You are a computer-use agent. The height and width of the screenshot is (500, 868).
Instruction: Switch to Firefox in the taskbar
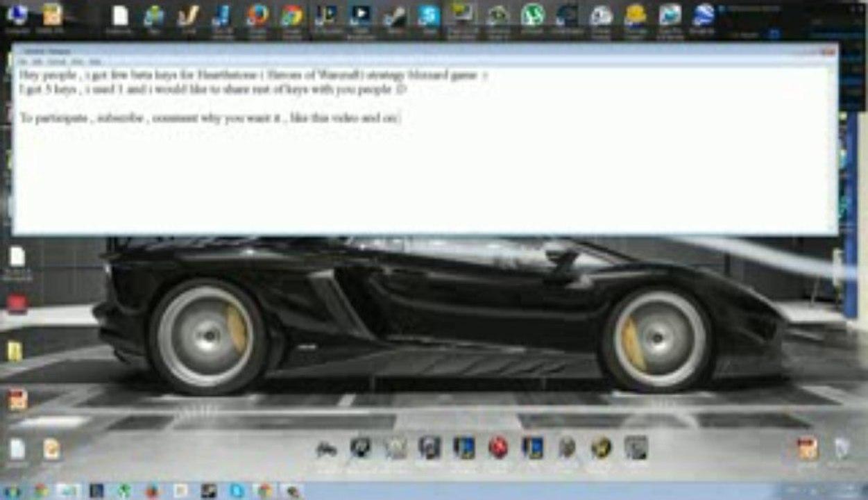pyautogui.click(x=152, y=491)
